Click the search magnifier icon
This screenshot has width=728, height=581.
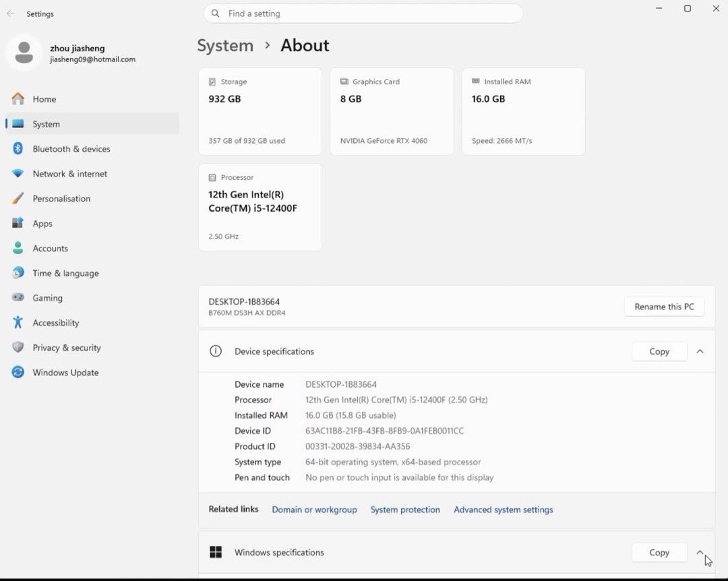point(216,13)
